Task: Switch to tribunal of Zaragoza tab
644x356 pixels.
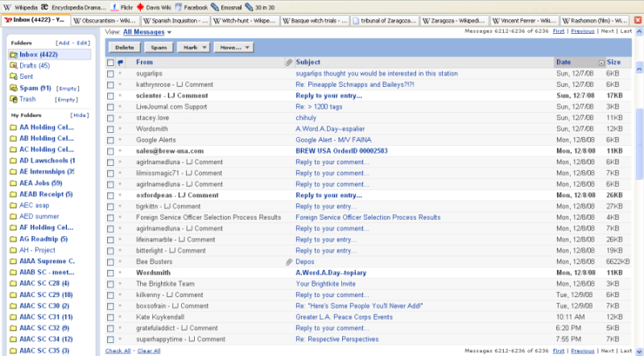Action: coord(385,21)
